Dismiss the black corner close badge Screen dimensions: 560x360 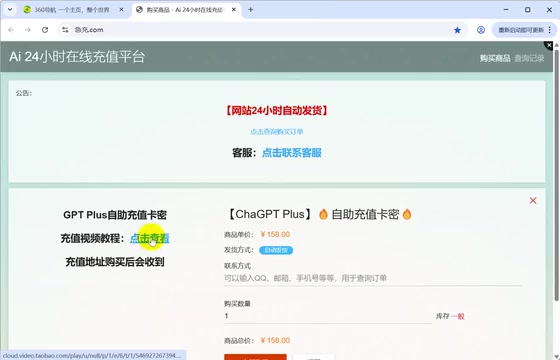pos(549,45)
